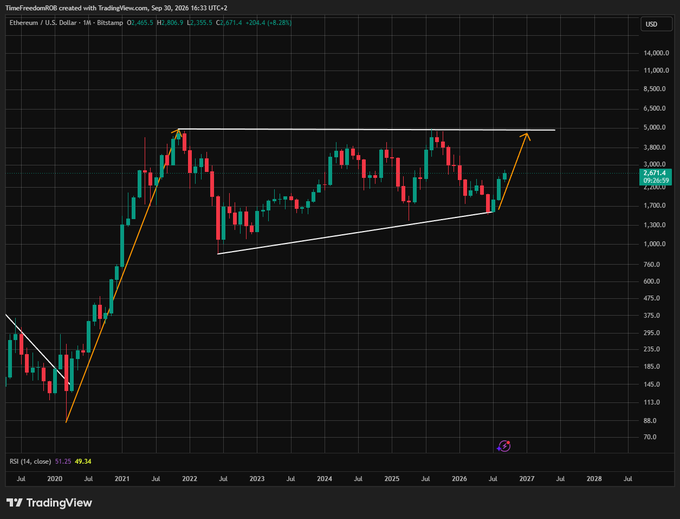
Task: Click the 2025 time axis label
Action: (392, 479)
